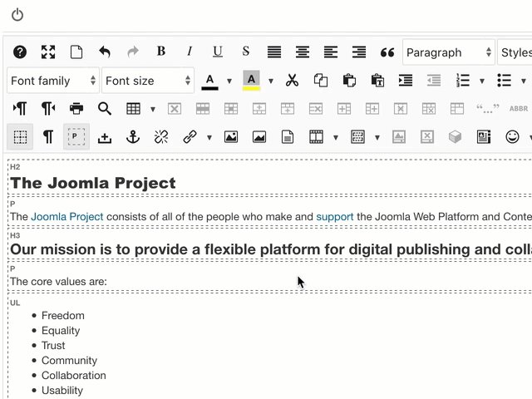Open the Font family dropdown
This screenshot has height=399, width=532.
[53, 81]
